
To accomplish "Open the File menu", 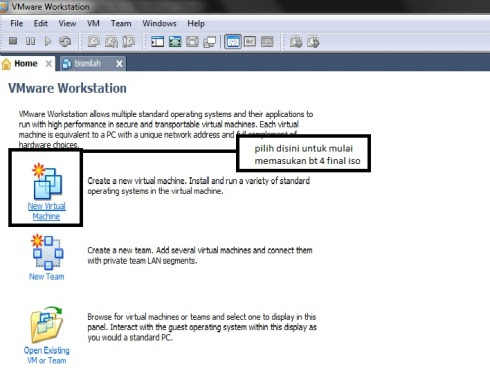I will click(x=17, y=23).
